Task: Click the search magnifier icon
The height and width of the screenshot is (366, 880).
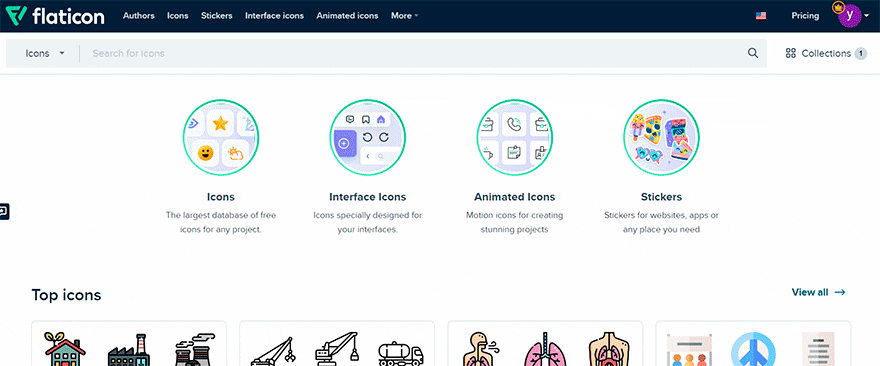Action: tap(753, 53)
